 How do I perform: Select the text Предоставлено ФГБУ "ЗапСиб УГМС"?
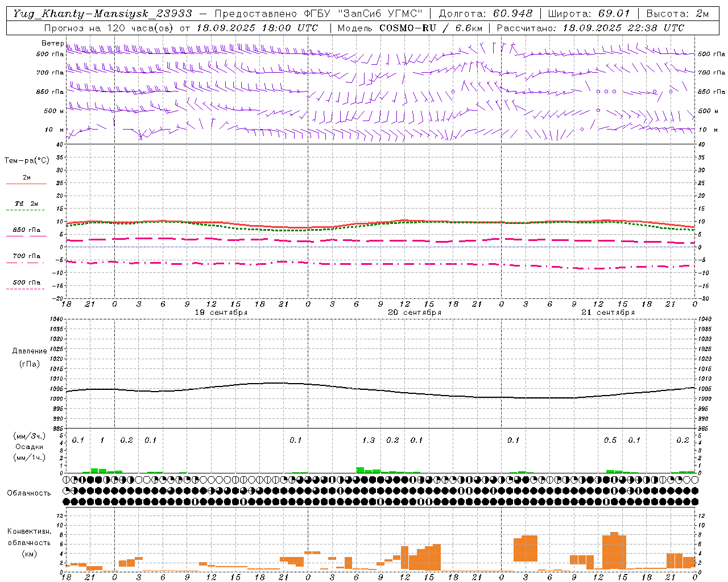[318, 14]
